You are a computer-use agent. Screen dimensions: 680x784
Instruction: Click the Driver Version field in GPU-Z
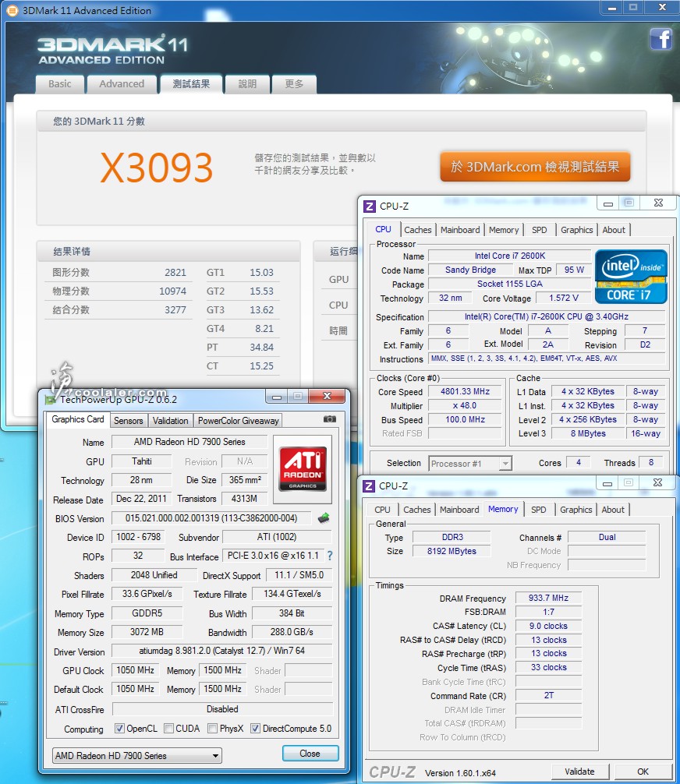click(221, 651)
